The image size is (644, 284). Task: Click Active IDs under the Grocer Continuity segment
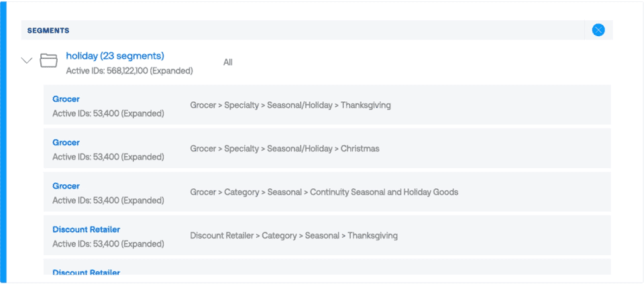pyautogui.click(x=108, y=200)
